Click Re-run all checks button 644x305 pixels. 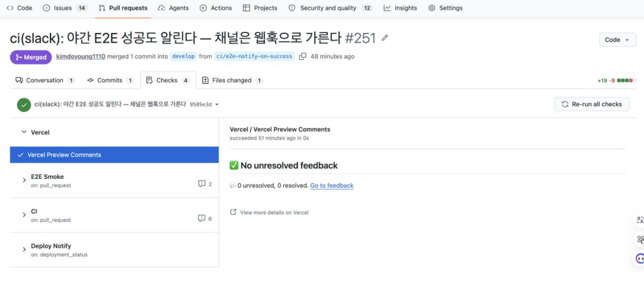pos(592,104)
